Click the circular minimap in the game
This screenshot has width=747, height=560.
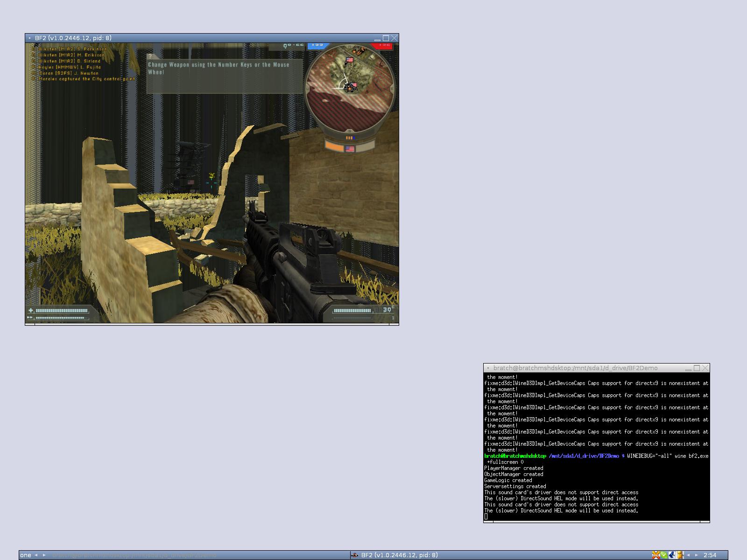click(x=351, y=89)
